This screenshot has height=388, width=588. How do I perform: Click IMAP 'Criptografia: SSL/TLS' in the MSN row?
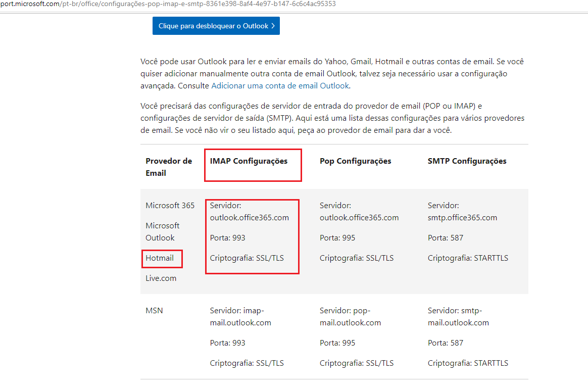247,363
